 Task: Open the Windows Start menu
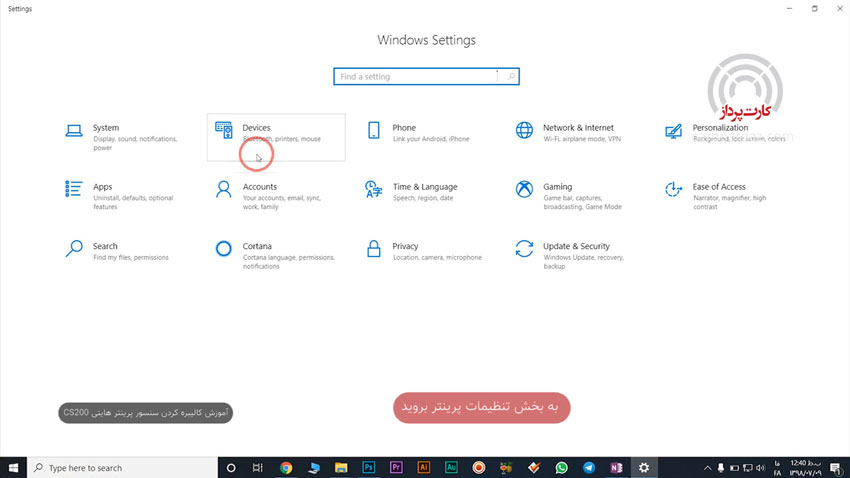coord(14,468)
